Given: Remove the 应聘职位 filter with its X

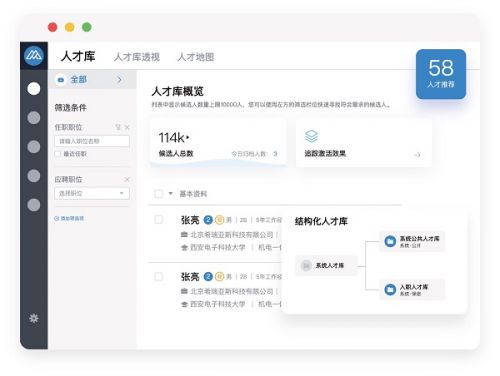Looking at the screenshot, I should point(127,179).
